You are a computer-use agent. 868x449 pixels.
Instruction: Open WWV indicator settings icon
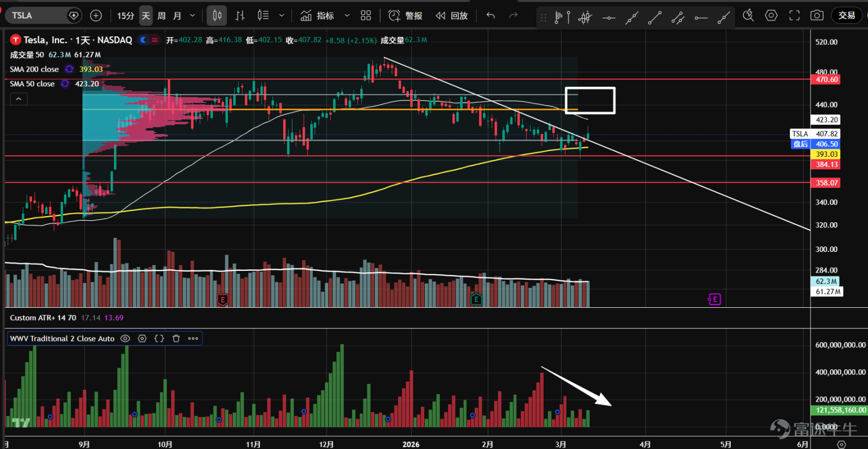pos(142,338)
